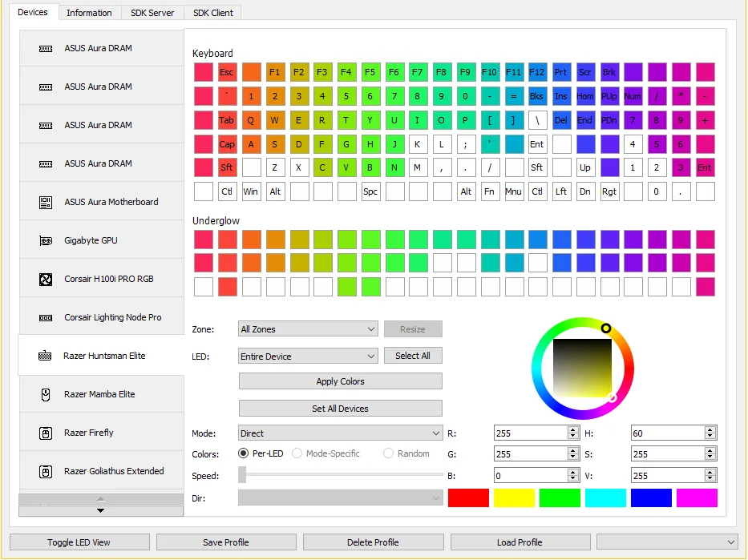Select the Esc key LED square
The height and width of the screenshot is (560, 748).
[x=227, y=72]
